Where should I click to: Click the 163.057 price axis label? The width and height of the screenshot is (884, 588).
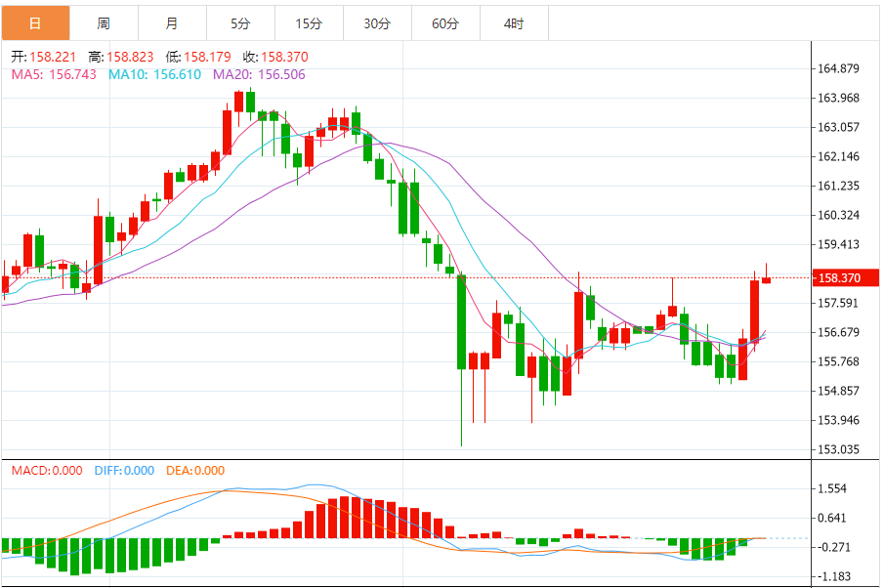[838, 127]
